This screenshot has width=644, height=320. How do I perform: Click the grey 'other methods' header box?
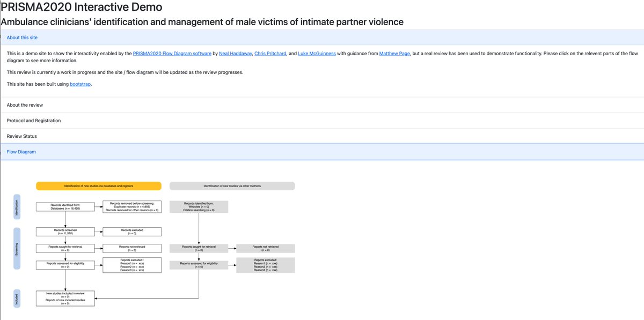(x=232, y=185)
